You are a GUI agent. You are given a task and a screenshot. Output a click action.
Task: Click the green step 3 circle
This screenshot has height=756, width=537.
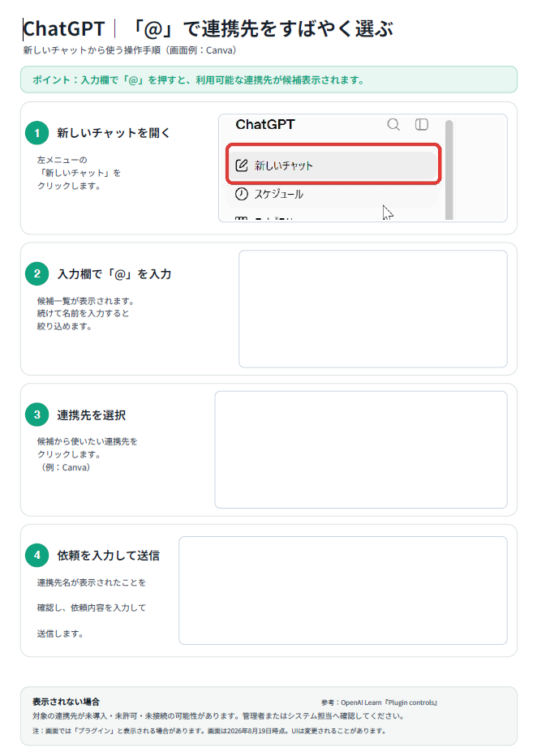[x=37, y=415]
